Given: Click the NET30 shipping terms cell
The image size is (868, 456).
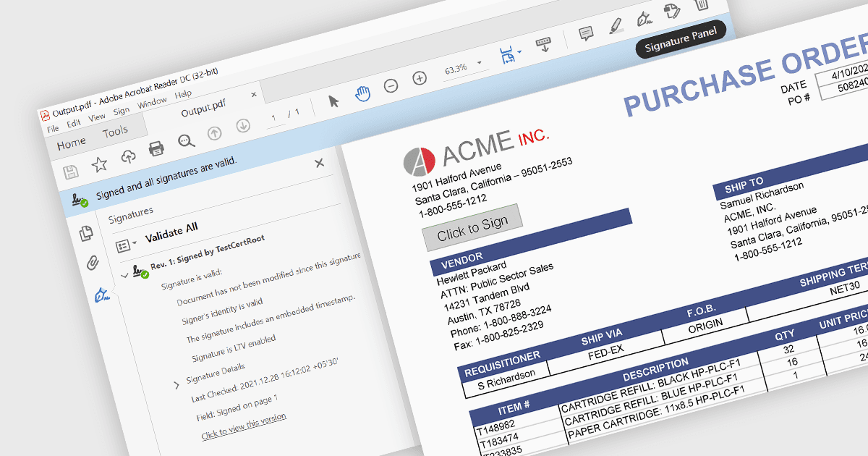Looking at the screenshot, I should tap(844, 288).
